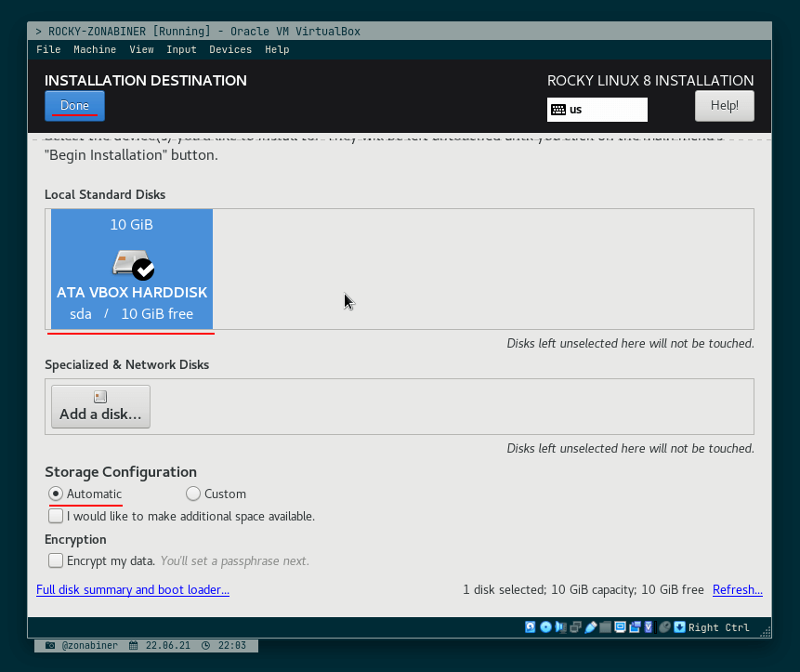Expand the Devices menu

pos(230,49)
